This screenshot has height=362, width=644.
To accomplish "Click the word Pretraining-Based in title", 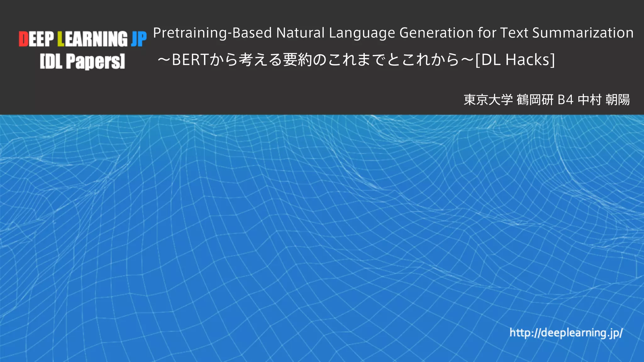I will click(212, 33).
